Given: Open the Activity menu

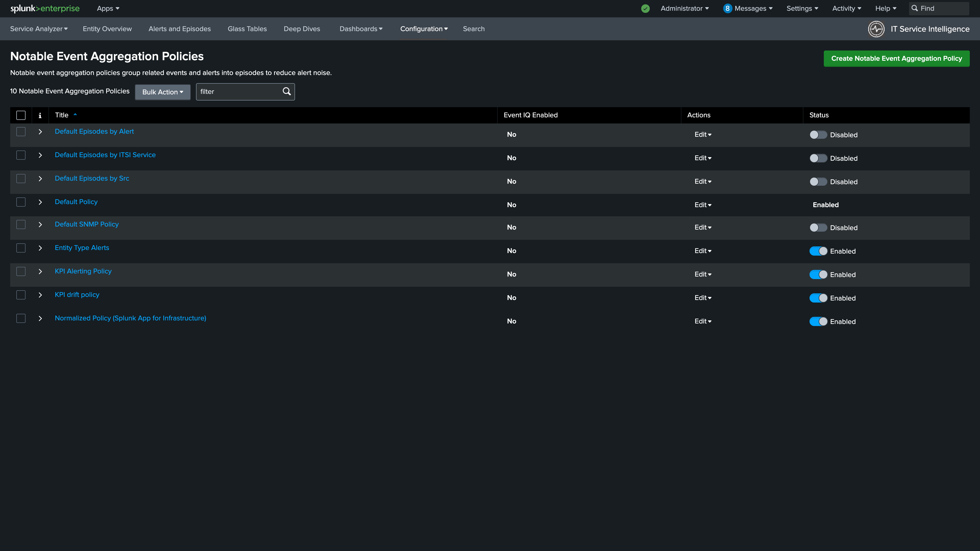Looking at the screenshot, I should coord(847,8).
